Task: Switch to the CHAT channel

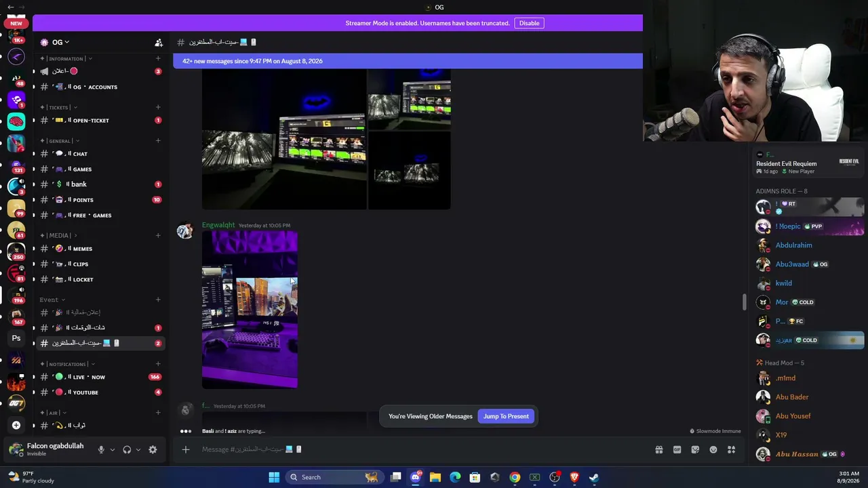Action: pyautogui.click(x=100, y=154)
